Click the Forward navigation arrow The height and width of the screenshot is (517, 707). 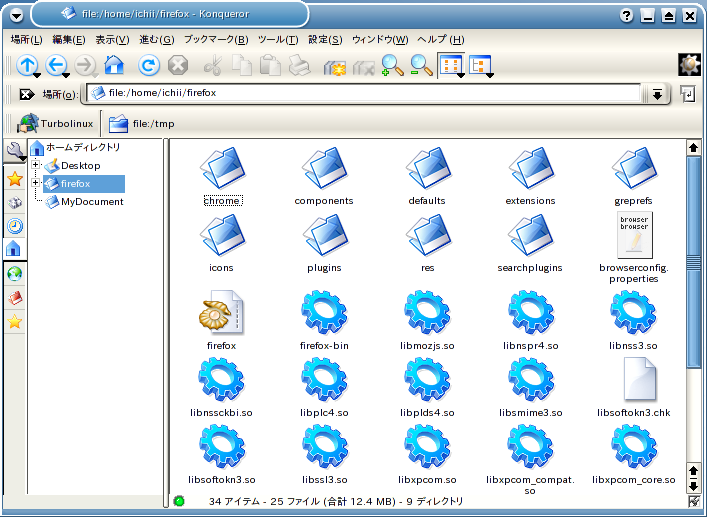[x=85, y=65]
